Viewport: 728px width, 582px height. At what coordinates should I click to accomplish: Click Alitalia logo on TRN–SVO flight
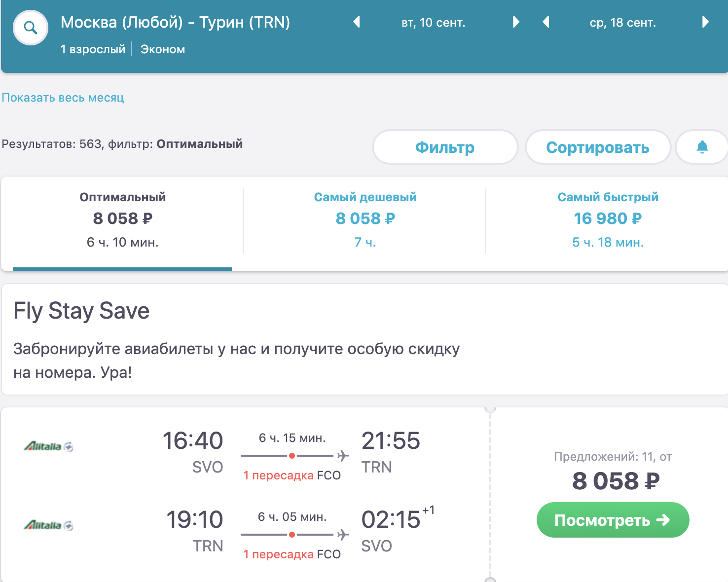click(49, 525)
